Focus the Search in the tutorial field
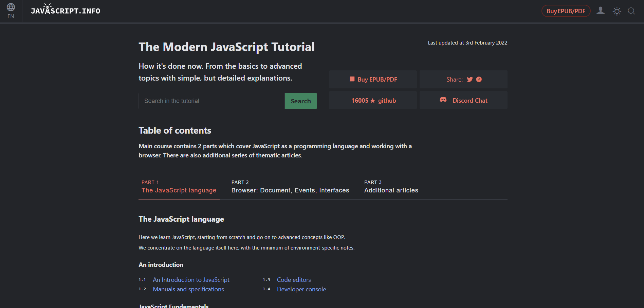This screenshot has height=308, width=644. 211,101
